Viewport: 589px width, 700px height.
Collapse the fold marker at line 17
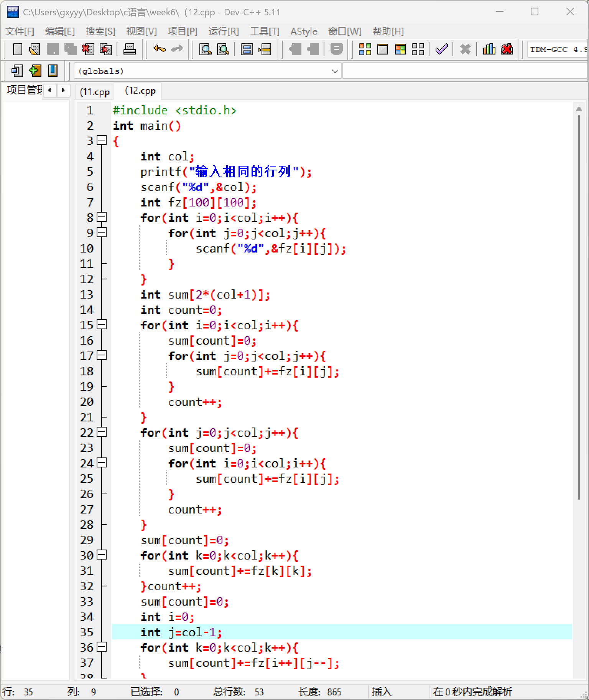(102, 355)
